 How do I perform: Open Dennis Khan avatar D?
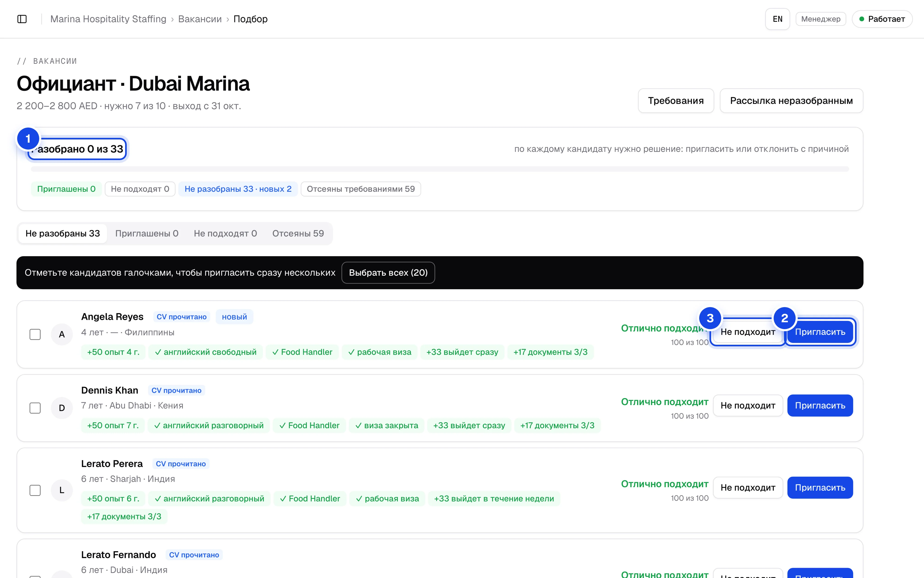click(62, 408)
